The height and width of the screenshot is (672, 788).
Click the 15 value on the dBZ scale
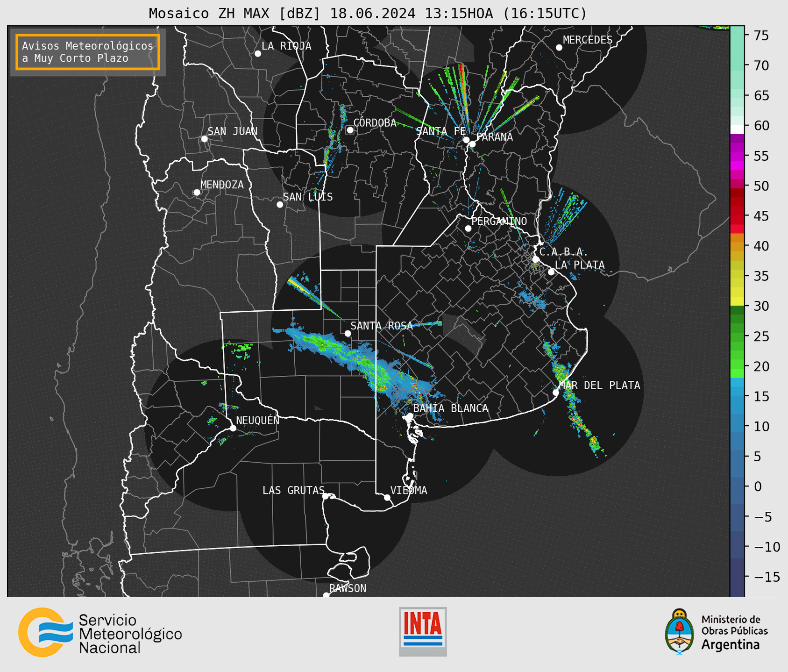tap(761, 396)
